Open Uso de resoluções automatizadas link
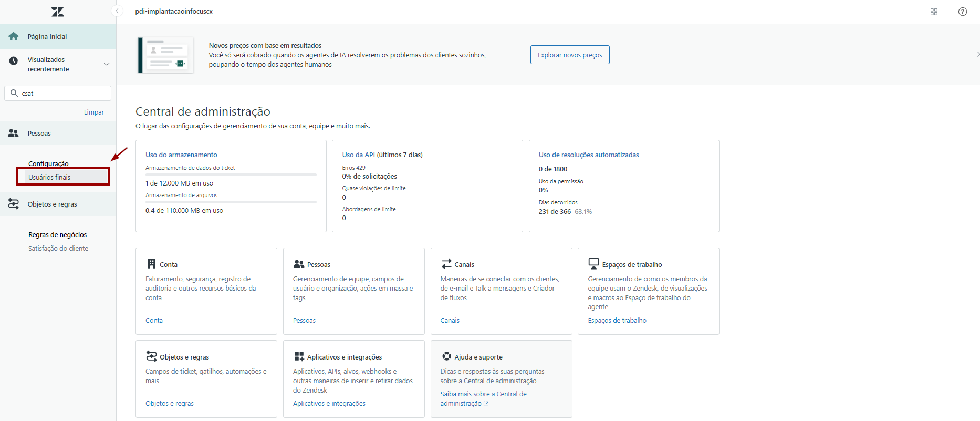Screen dimensions: 980x421 coord(588,155)
